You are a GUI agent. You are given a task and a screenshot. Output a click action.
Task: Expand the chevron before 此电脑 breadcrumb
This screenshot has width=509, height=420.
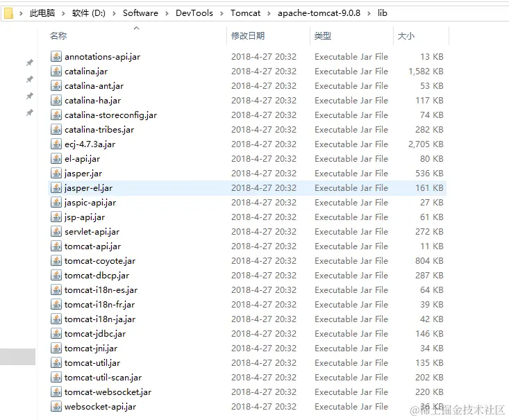point(21,14)
